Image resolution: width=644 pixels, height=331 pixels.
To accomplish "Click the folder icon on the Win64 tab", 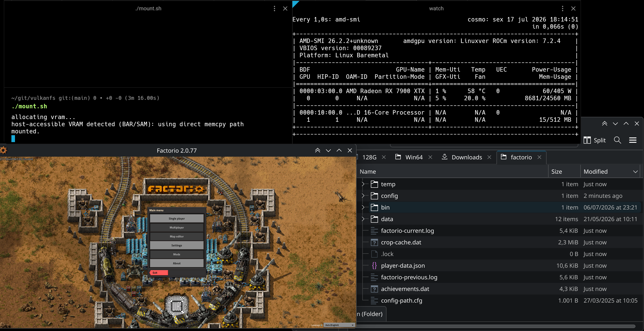I will (x=398, y=157).
